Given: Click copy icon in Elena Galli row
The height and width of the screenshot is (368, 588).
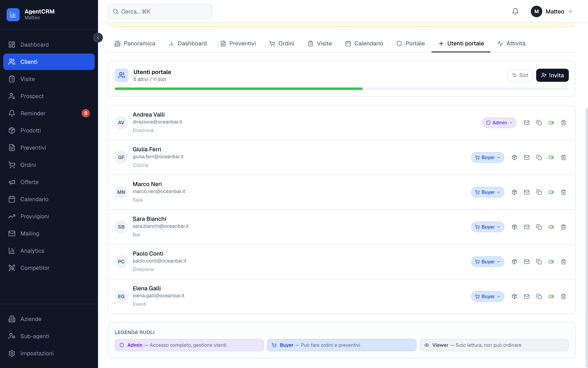Looking at the screenshot, I should click(539, 296).
